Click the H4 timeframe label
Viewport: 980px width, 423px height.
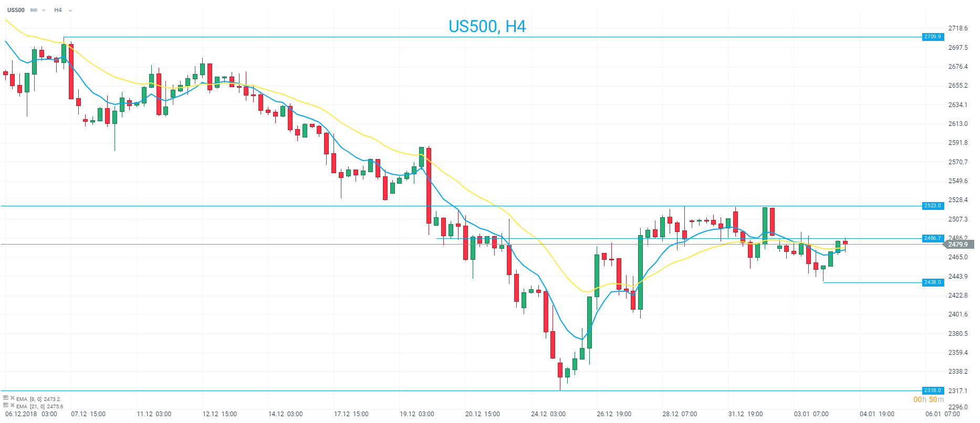click(x=58, y=10)
